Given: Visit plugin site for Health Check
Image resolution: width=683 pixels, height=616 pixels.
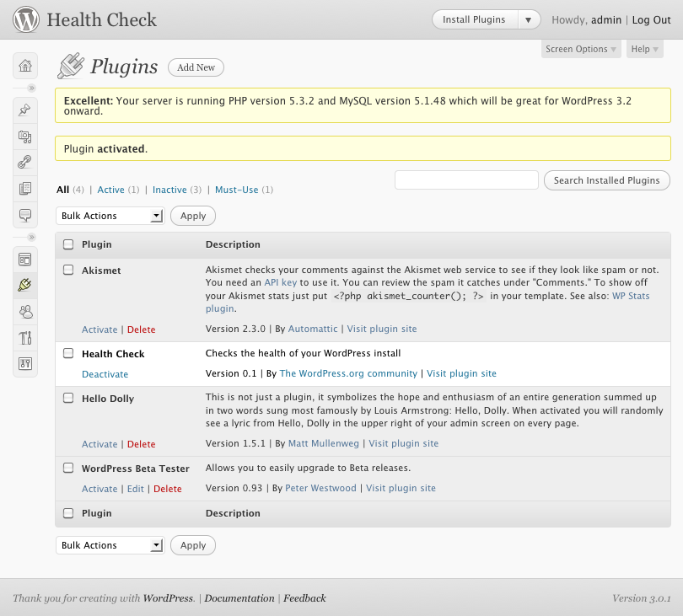Looking at the screenshot, I should tap(461, 373).
